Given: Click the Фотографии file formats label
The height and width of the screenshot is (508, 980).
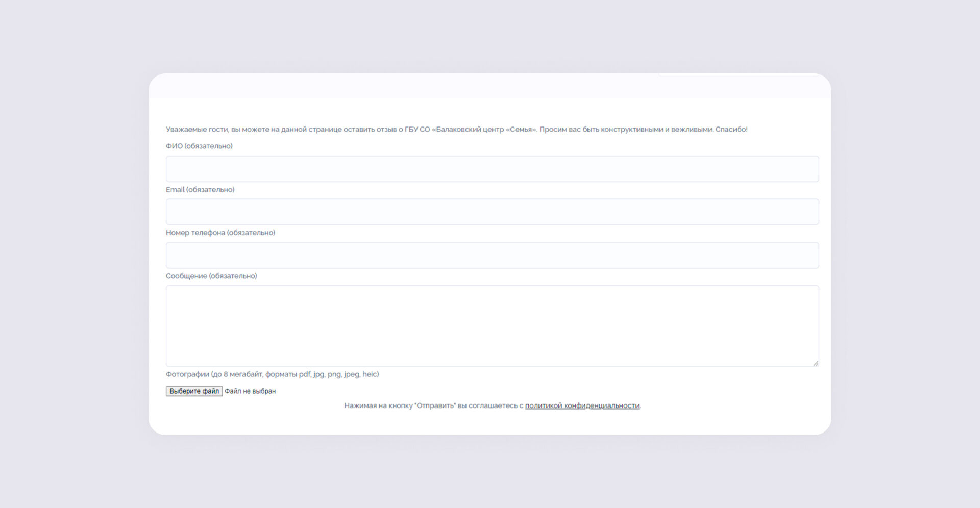Looking at the screenshot, I should [x=272, y=374].
